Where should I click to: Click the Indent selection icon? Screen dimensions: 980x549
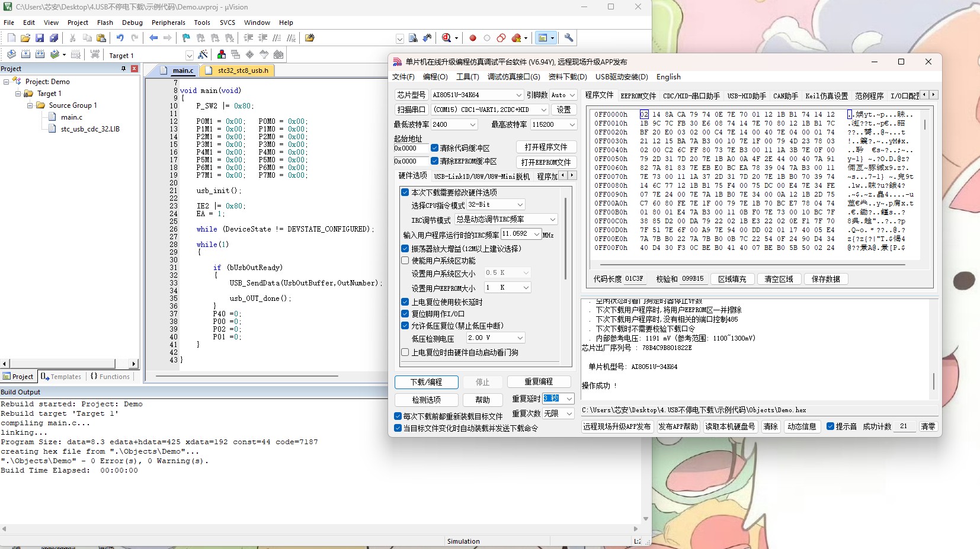pos(249,38)
